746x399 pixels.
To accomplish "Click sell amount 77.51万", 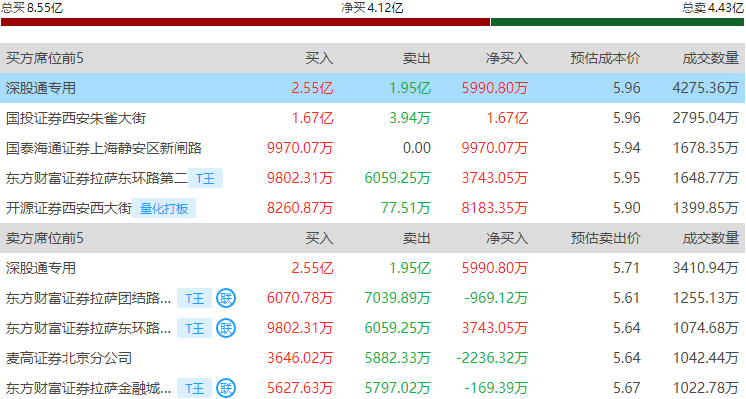I will click(406, 208).
